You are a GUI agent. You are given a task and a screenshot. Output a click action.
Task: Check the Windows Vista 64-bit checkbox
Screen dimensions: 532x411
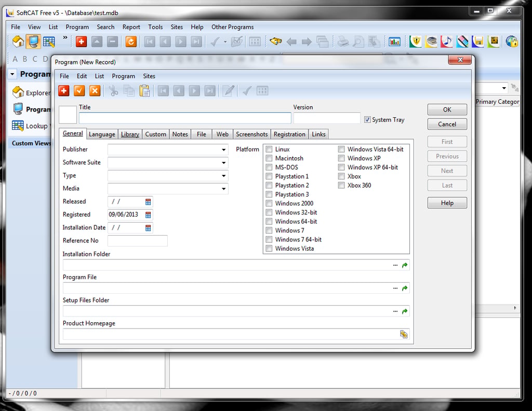341,149
